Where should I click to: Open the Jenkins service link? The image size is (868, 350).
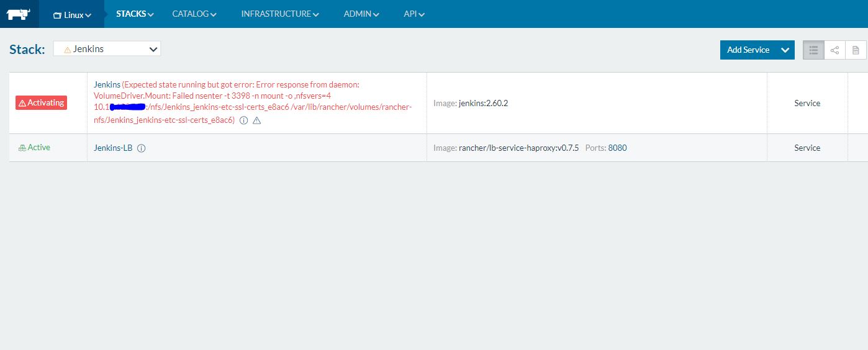tap(107, 84)
